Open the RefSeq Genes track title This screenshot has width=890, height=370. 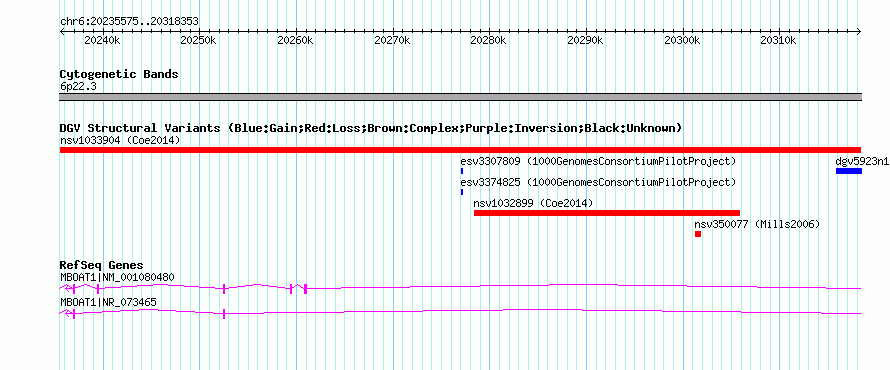102,265
